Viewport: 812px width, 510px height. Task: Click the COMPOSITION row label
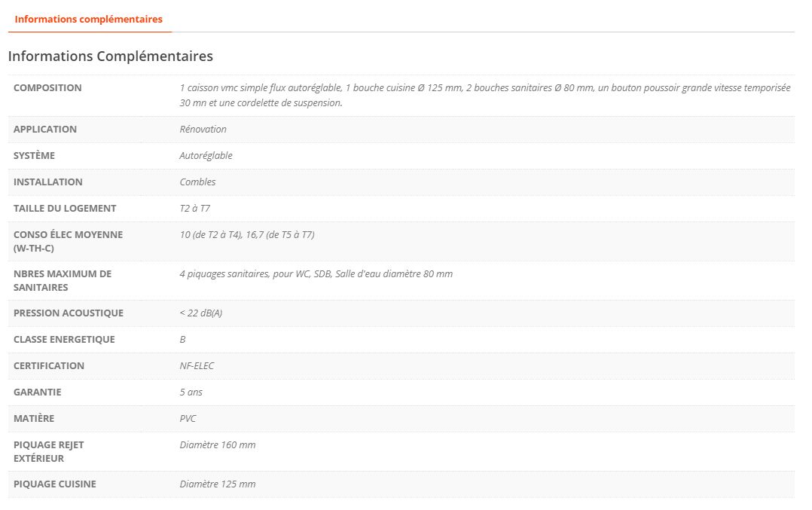(x=47, y=88)
